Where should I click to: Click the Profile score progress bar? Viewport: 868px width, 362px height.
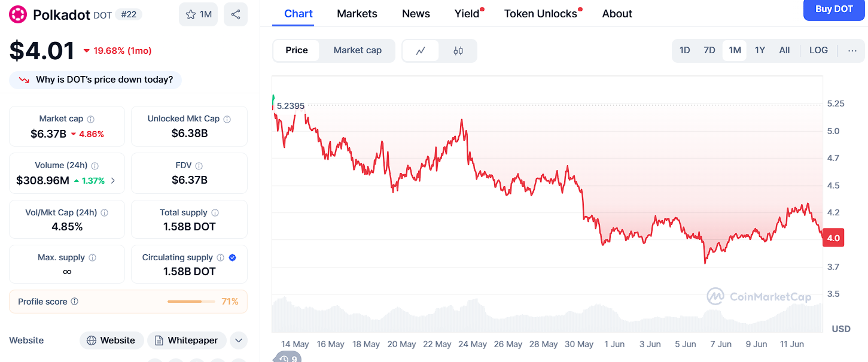pos(193,302)
